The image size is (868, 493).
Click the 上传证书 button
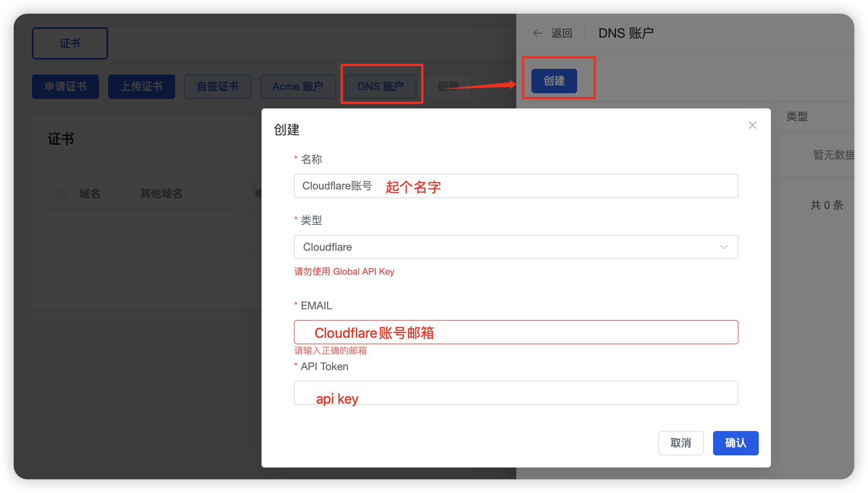(142, 87)
